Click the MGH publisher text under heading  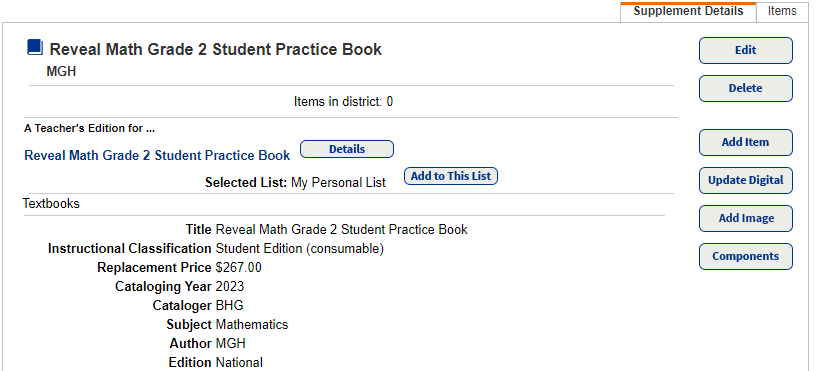click(61, 71)
